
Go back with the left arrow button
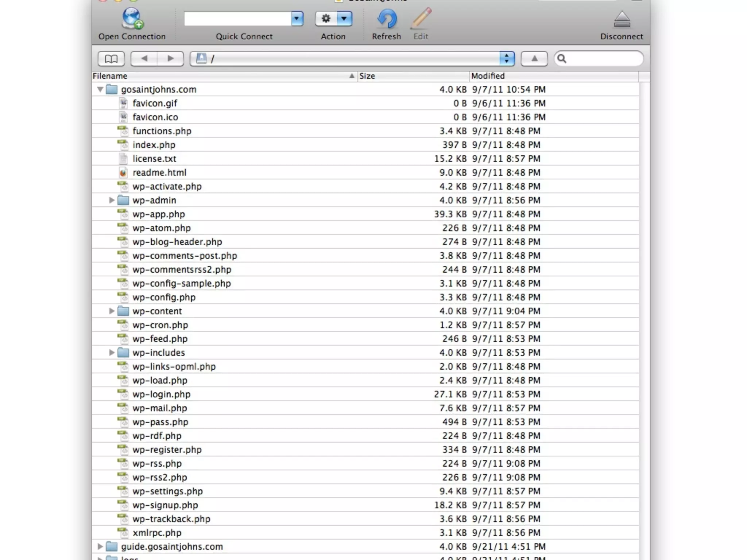[x=144, y=59]
